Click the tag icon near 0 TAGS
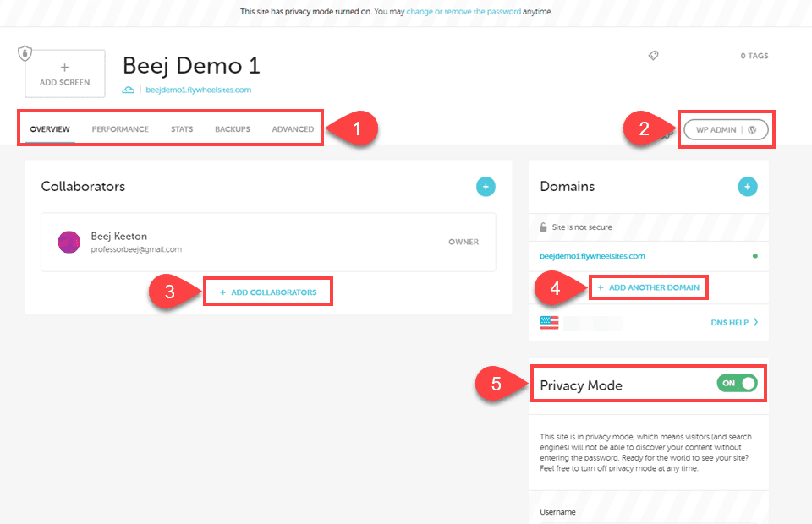812x524 pixels. (653, 55)
